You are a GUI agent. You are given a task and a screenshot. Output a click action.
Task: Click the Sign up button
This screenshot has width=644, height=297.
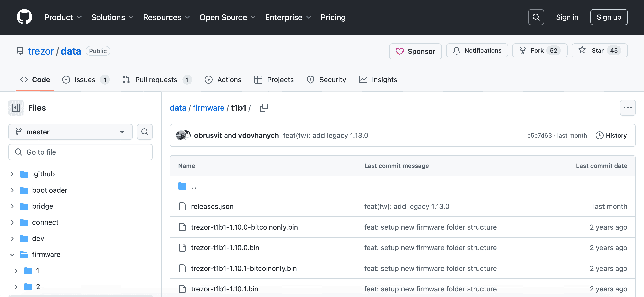(609, 17)
